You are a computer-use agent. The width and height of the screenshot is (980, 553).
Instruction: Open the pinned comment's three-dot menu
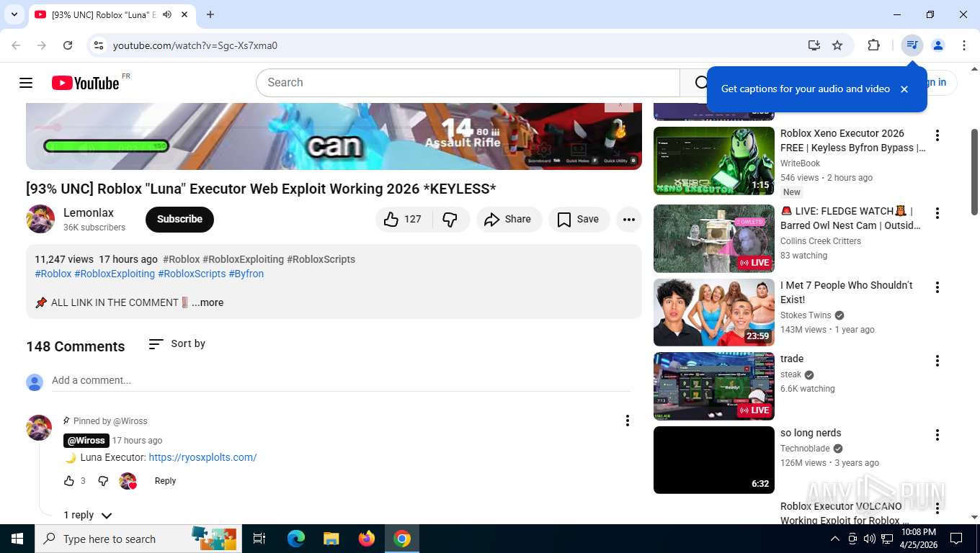[628, 421]
